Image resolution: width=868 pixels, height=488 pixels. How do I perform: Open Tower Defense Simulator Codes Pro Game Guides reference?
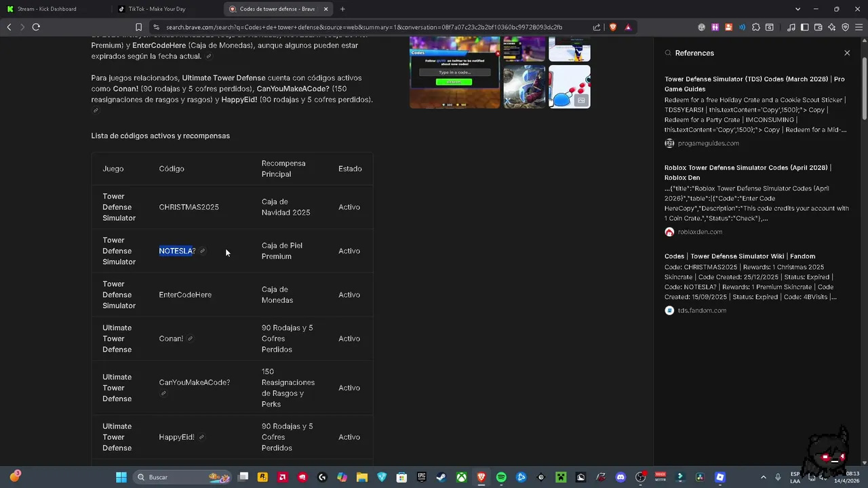click(x=755, y=84)
